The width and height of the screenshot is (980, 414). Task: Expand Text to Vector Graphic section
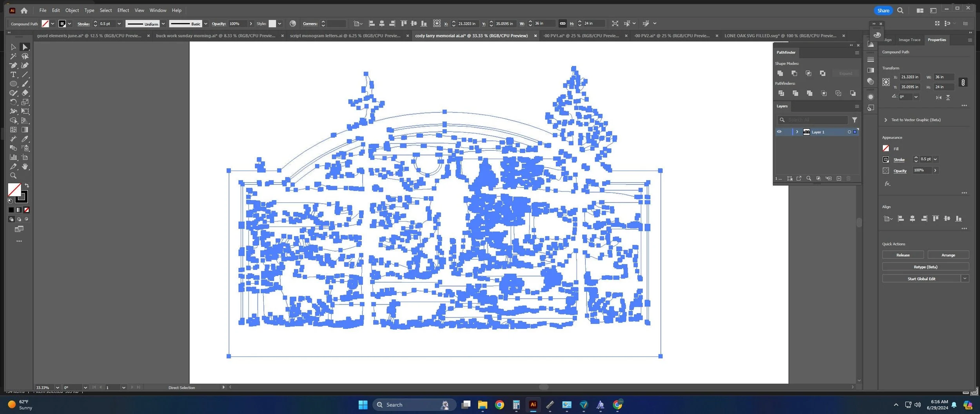(x=886, y=120)
